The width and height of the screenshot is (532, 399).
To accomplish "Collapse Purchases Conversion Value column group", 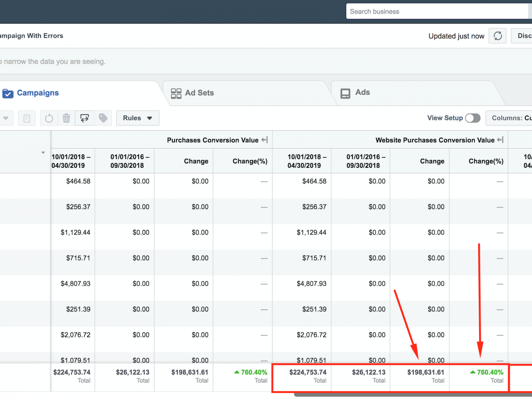I will (264, 140).
